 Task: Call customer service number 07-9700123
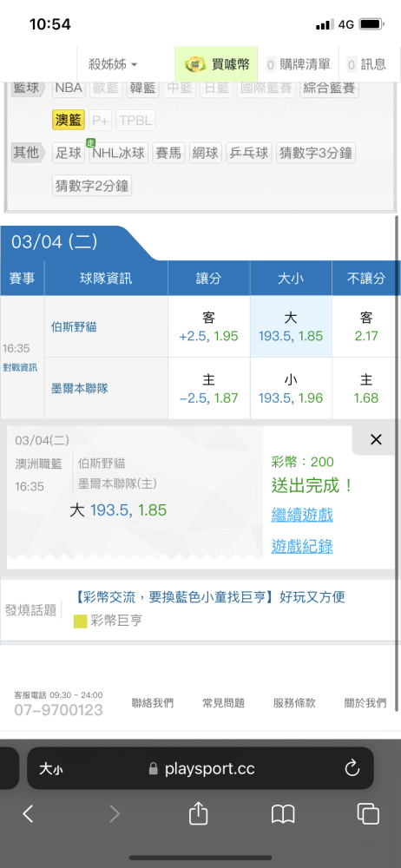point(59,710)
